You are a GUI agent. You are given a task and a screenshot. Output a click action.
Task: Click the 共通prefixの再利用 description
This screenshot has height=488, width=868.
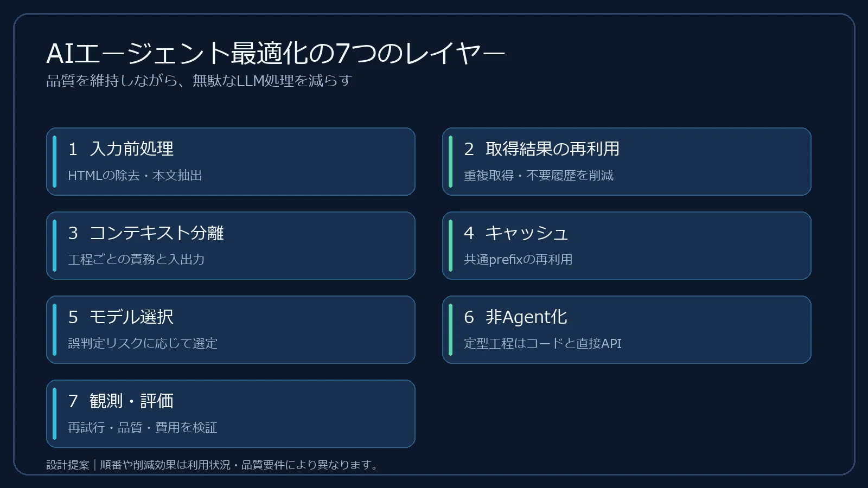[x=518, y=260]
